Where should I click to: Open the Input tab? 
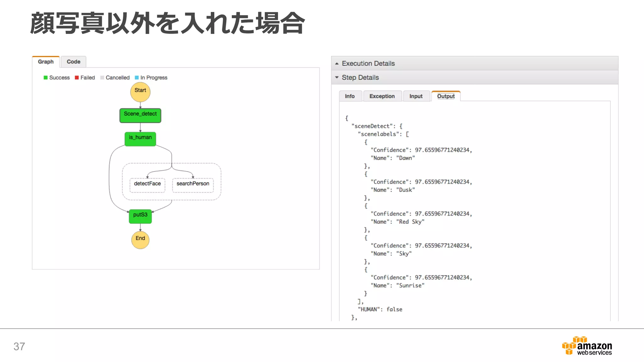pos(416,96)
